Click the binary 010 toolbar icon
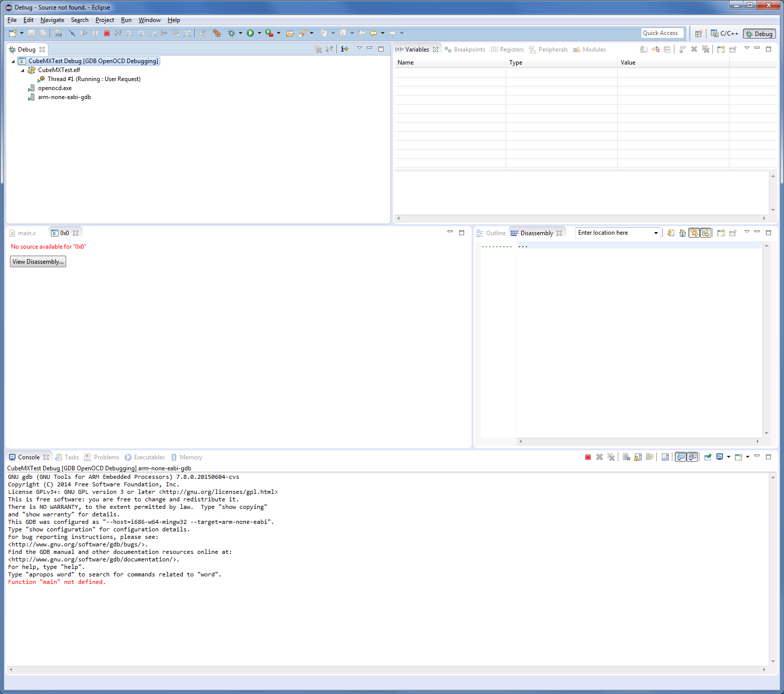784x694 pixels. [59, 33]
